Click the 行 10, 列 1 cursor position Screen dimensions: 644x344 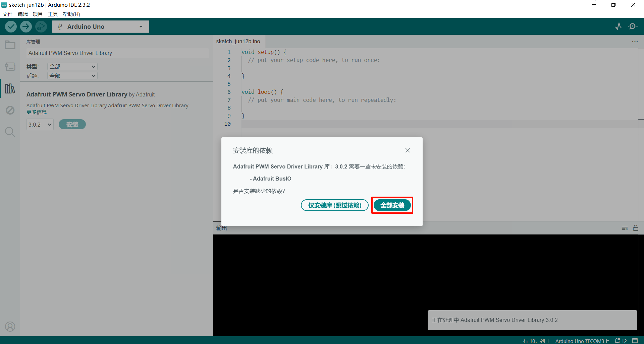click(x=536, y=341)
